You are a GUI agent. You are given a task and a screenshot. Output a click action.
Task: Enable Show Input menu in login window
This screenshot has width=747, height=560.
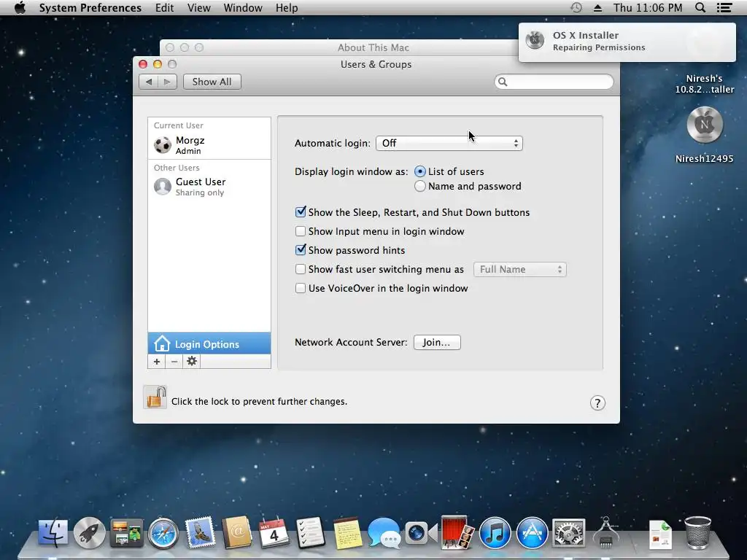tap(300, 231)
